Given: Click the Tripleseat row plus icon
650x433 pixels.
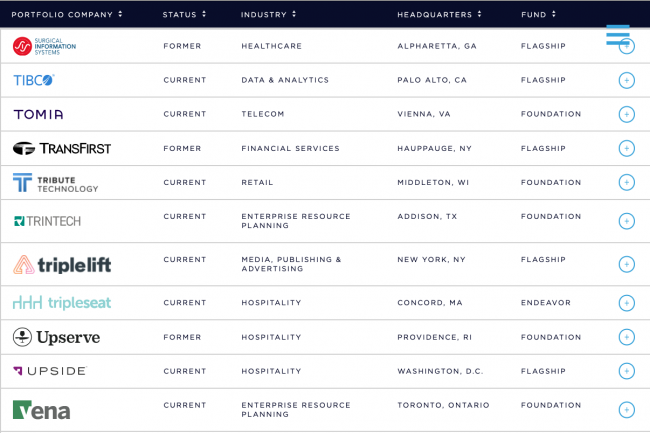Looking at the screenshot, I should (626, 303).
